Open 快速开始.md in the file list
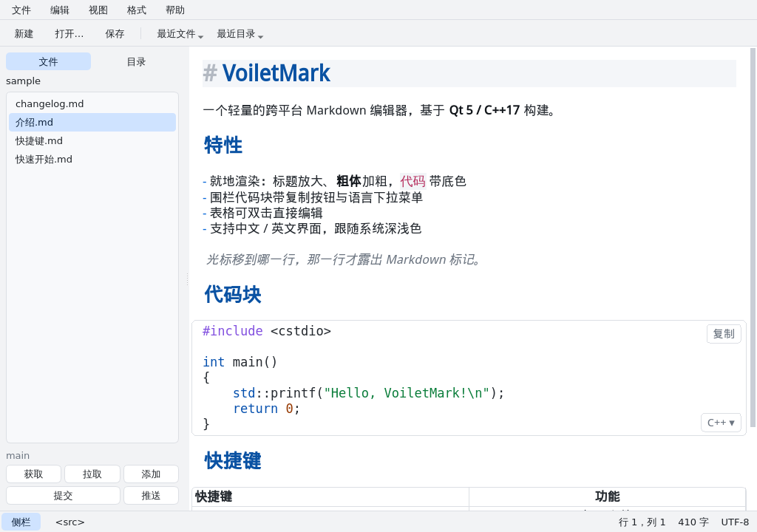 pyautogui.click(x=92, y=160)
